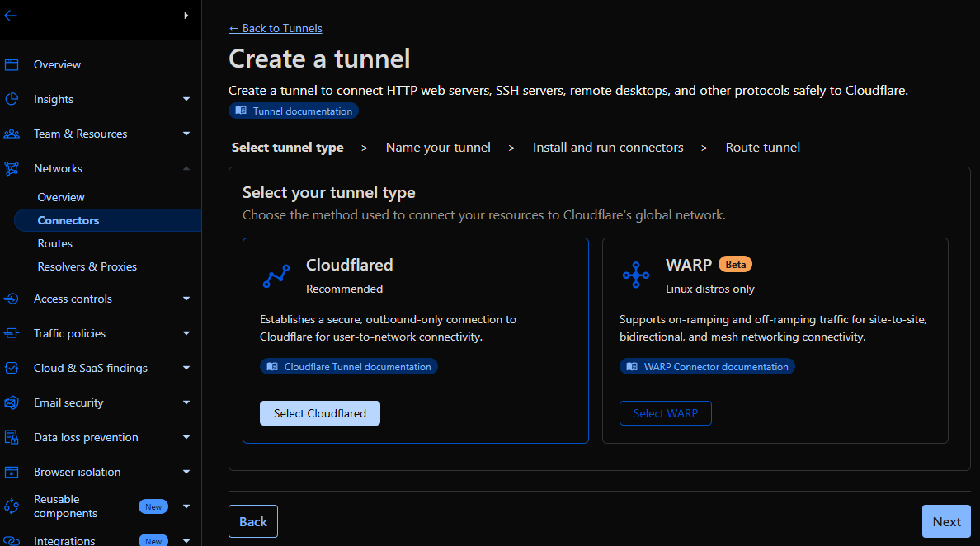980x546 pixels.
Task: Expand the Traffic policies dropdown arrow
Action: tap(186, 333)
